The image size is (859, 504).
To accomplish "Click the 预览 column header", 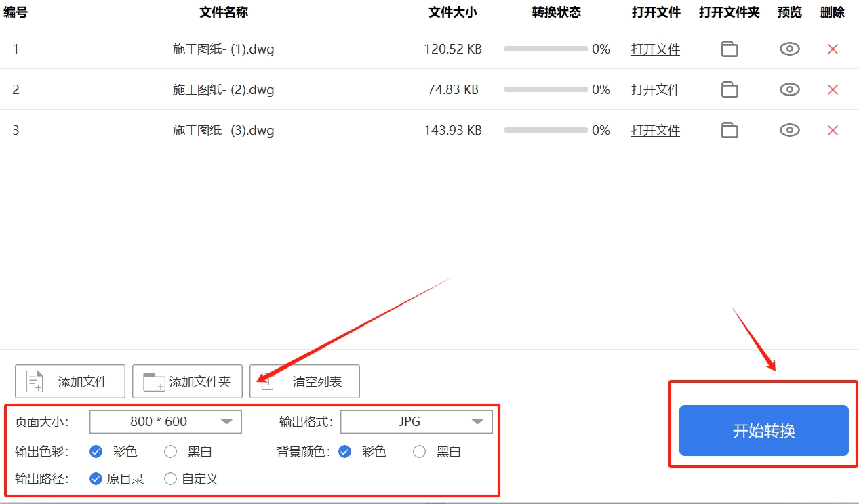I will click(790, 12).
